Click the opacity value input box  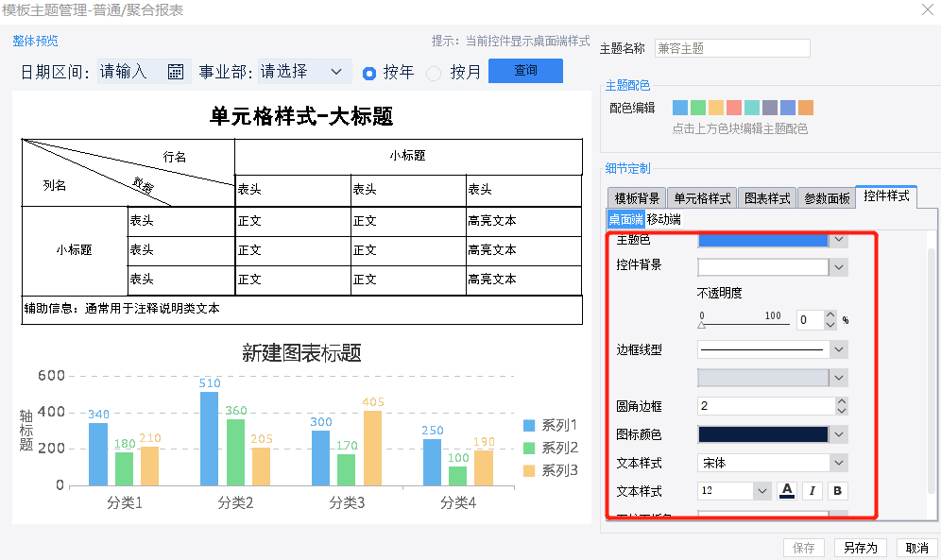pos(811,319)
